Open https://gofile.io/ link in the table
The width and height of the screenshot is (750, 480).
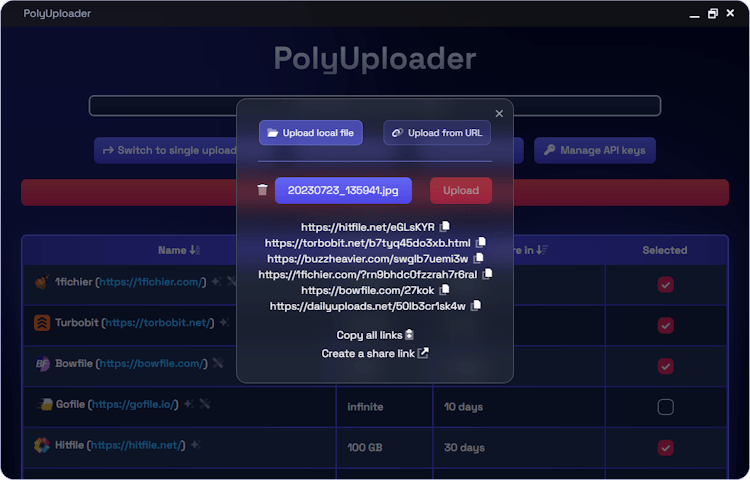pyautogui.click(x=133, y=404)
